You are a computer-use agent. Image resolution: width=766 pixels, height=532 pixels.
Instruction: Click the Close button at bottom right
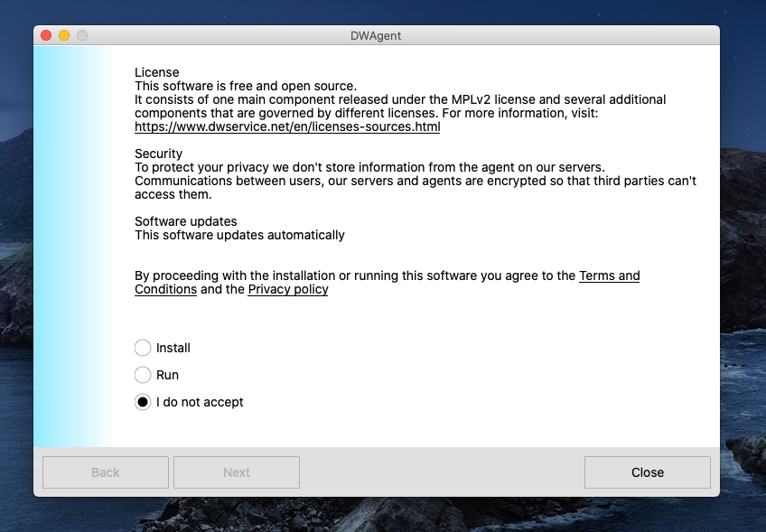pyautogui.click(x=648, y=472)
